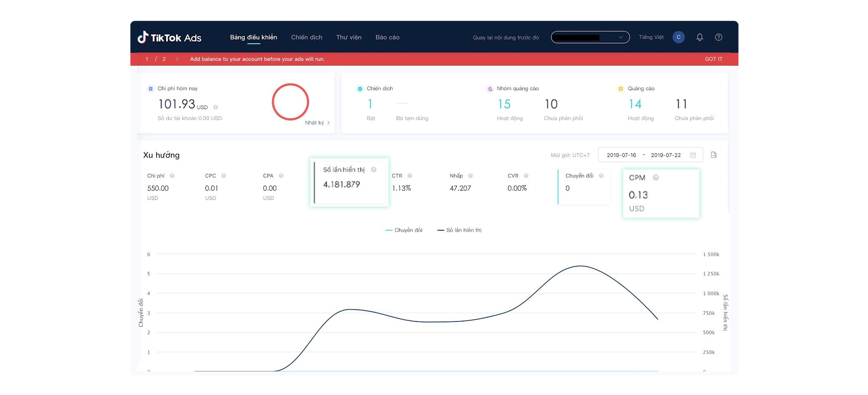Export trend data with download icon
This screenshot has width=868, height=395.
[x=714, y=155]
